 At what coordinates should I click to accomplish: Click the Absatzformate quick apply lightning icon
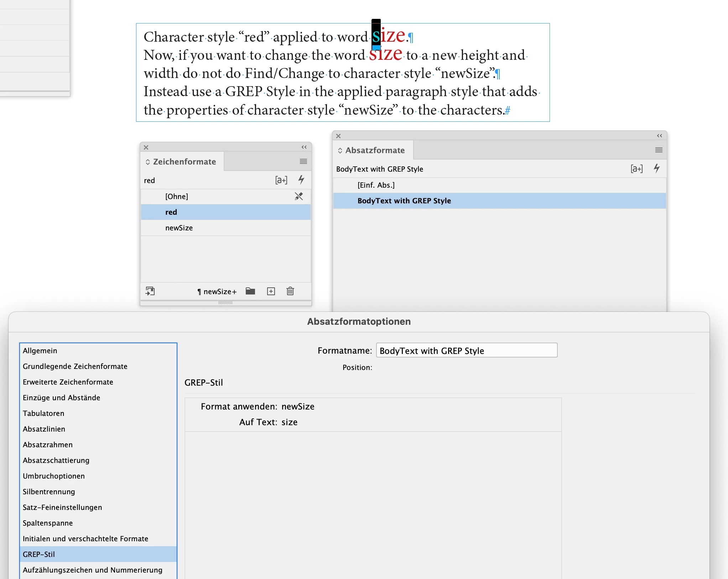[657, 168]
